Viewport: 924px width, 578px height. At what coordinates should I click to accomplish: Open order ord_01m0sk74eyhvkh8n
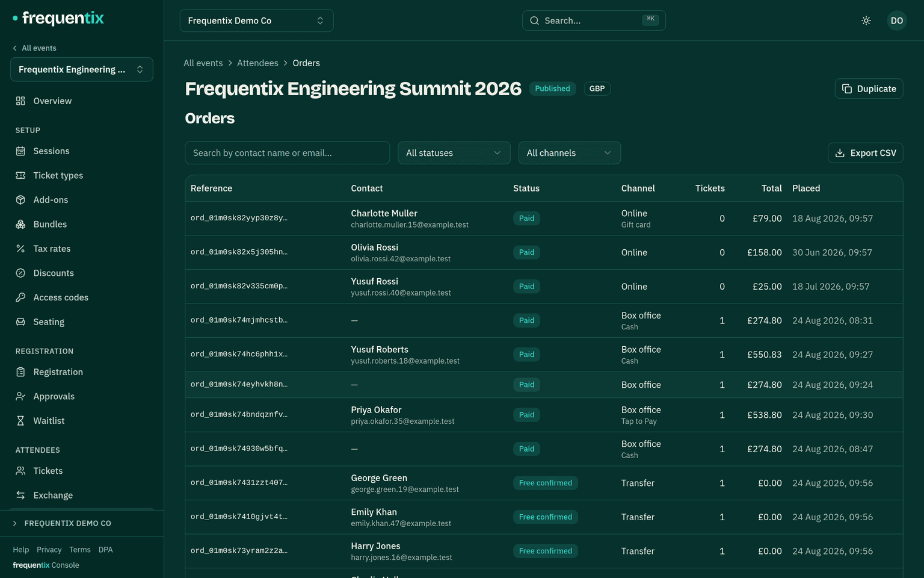point(239,384)
